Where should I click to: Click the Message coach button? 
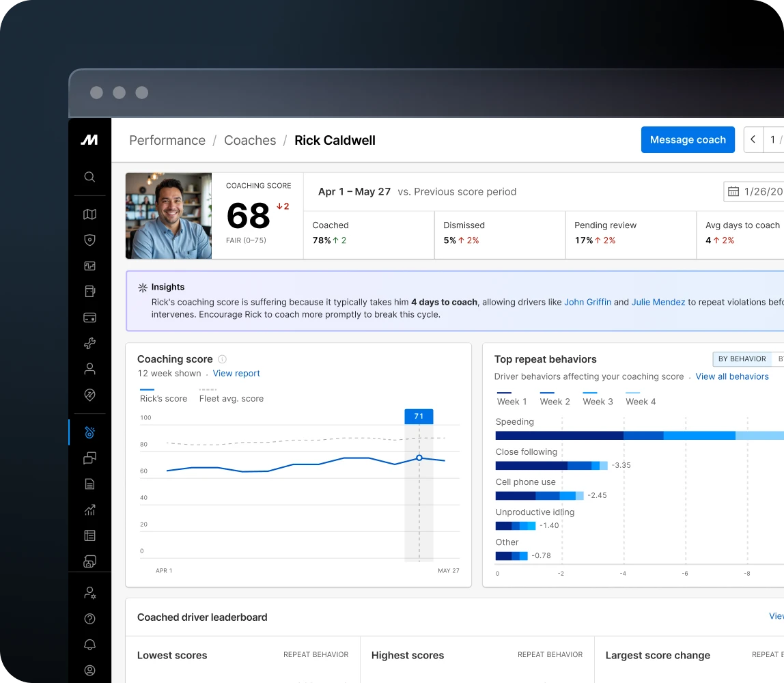pos(688,139)
